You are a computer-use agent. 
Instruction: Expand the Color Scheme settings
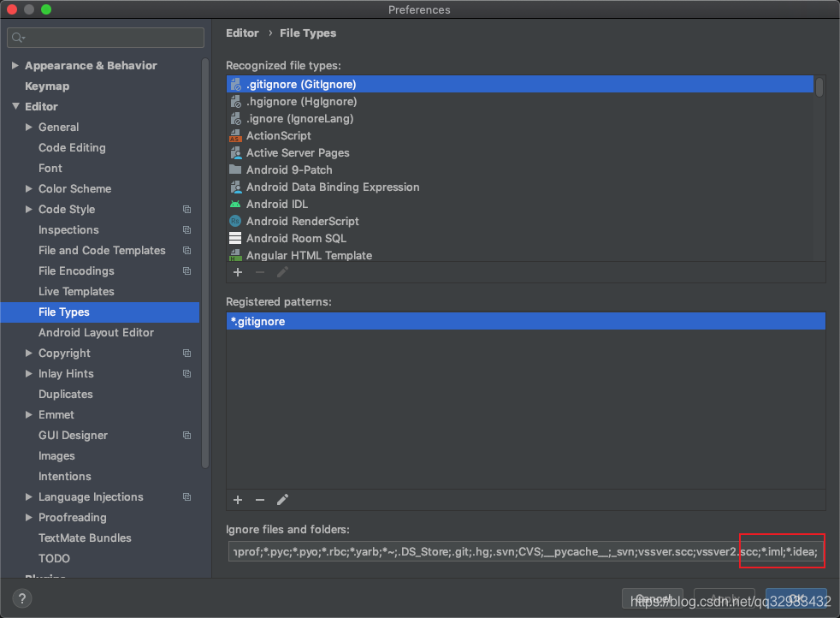[x=29, y=189]
